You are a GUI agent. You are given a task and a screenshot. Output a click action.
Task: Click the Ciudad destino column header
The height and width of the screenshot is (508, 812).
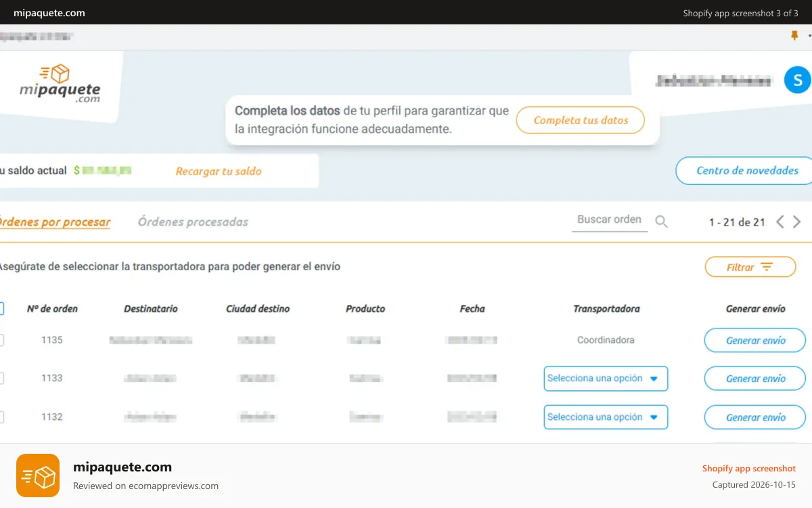[258, 309]
